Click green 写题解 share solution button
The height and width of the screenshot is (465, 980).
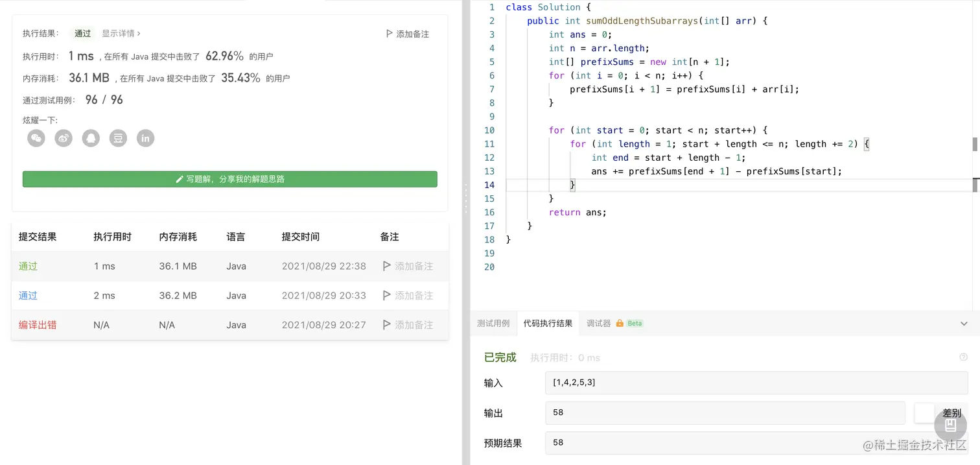click(x=230, y=179)
